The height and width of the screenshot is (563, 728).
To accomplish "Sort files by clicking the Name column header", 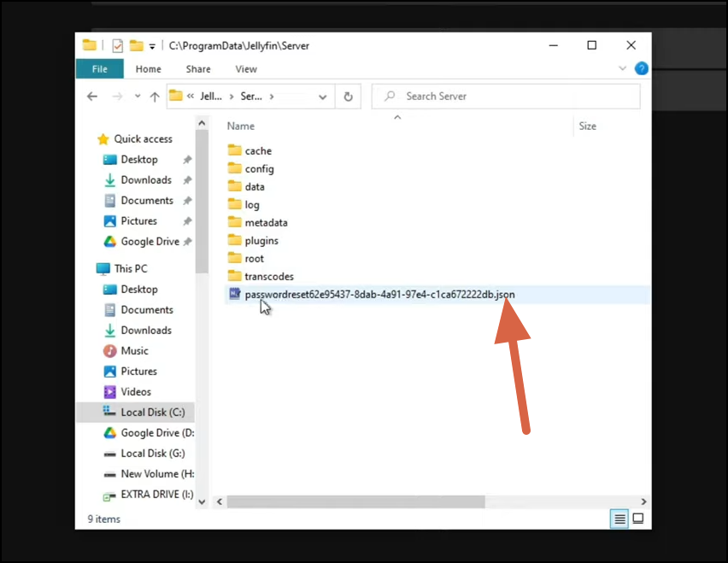I will [241, 126].
